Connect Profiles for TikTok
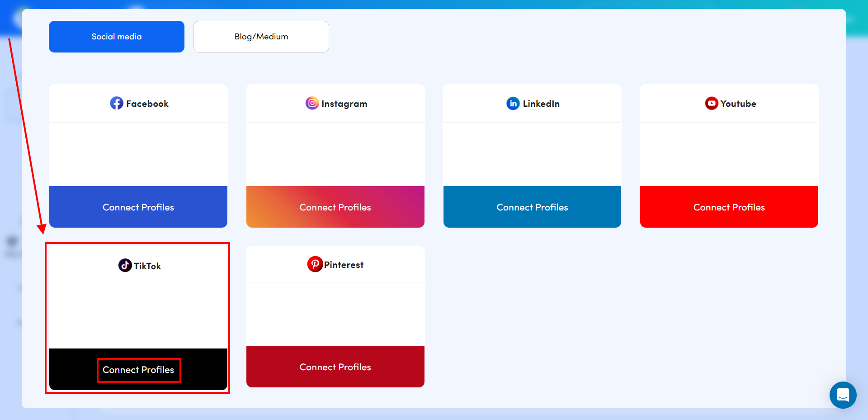Screen dimensions: 868x420 coord(138,369)
